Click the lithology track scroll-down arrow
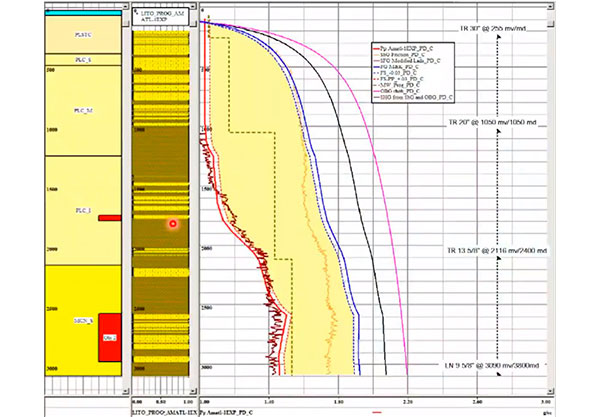Image resolution: width=600 pixels, height=417 pixels. click(193, 391)
